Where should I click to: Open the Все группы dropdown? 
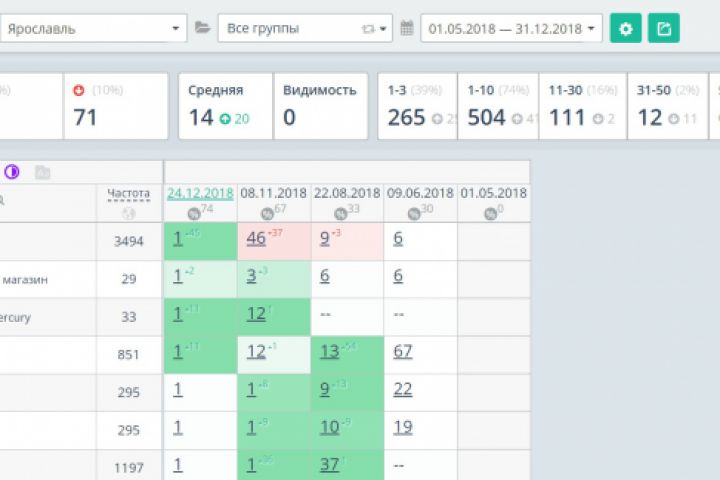point(305,28)
